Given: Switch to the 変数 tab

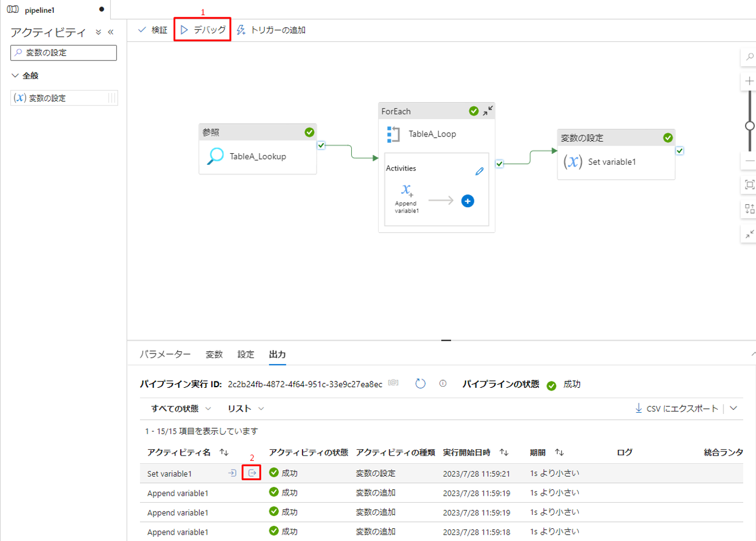Looking at the screenshot, I should [x=214, y=354].
